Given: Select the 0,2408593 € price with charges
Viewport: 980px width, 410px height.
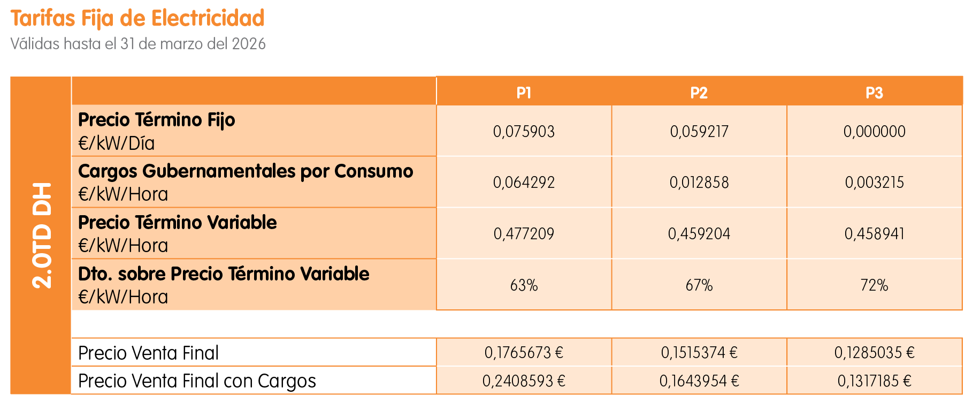Looking at the screenshot, I should coord(524,381).
